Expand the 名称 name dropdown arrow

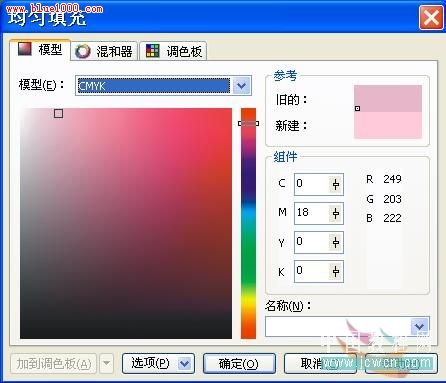click(420, 326)
